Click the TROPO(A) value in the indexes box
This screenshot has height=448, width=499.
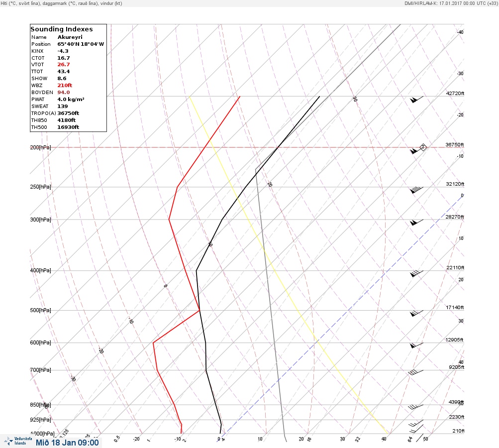click(x=68, y=113)
